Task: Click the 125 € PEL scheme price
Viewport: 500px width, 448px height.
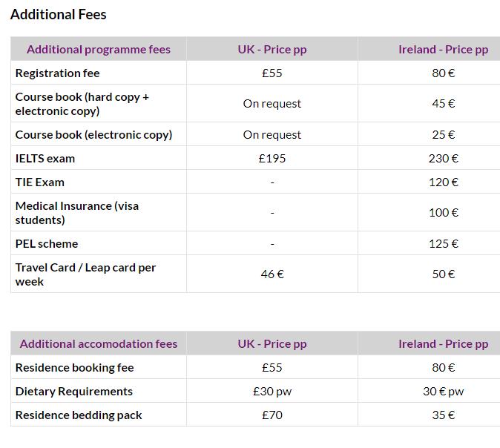Action: pyautogui.click(x=443, y=244)
